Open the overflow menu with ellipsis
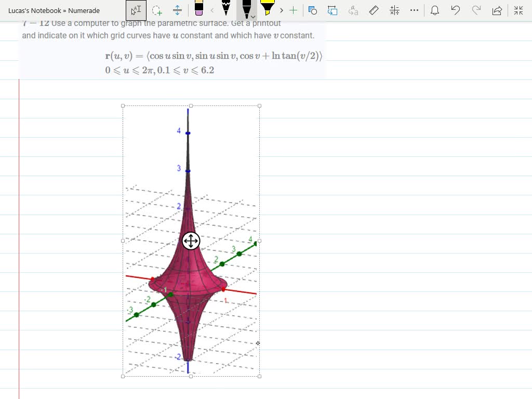This screenshot has width=532, height=399. click(x=414, y=10)
